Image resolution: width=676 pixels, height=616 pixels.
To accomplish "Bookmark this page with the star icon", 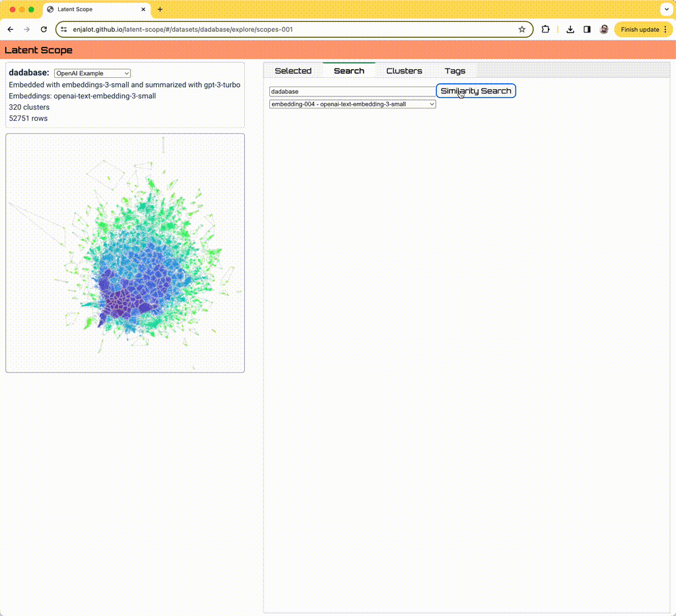I will (522, 29).
